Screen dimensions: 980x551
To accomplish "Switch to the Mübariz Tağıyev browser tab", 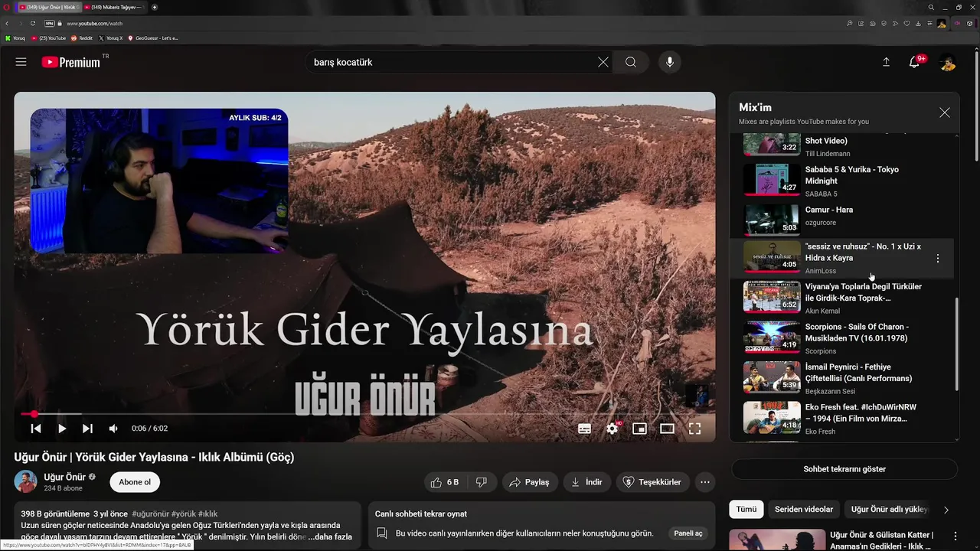I will [113, 7].
